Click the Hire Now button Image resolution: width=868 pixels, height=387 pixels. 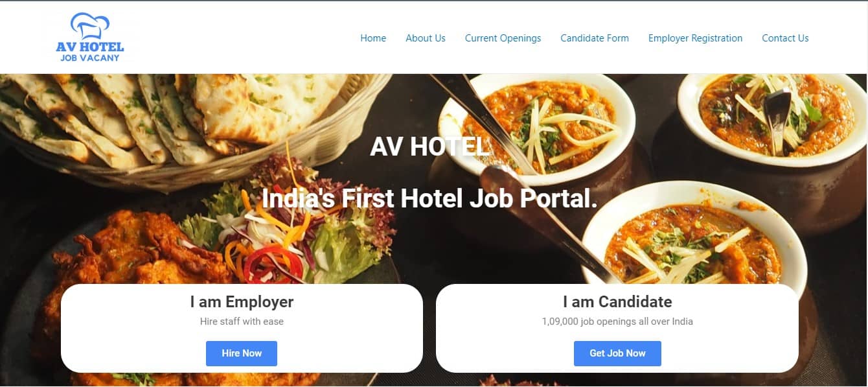pos(242,353)
